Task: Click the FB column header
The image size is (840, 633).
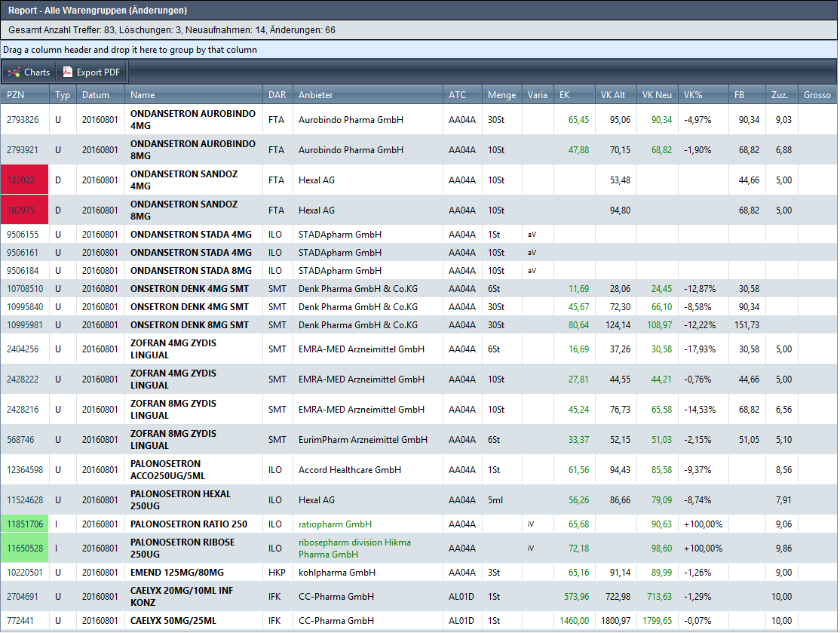Action: pyautogui.click(x=746, y=95)
